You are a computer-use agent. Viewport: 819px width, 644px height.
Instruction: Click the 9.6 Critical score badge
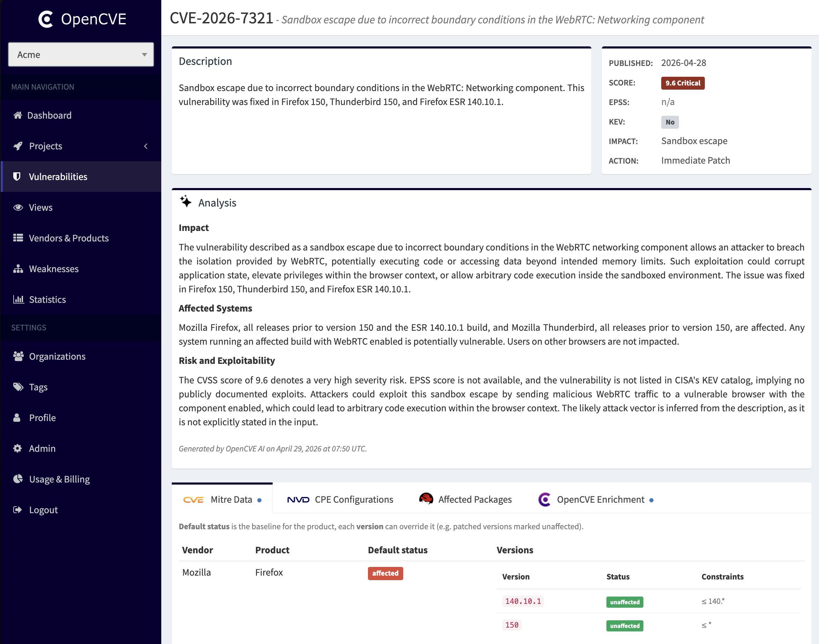(683, 83)
